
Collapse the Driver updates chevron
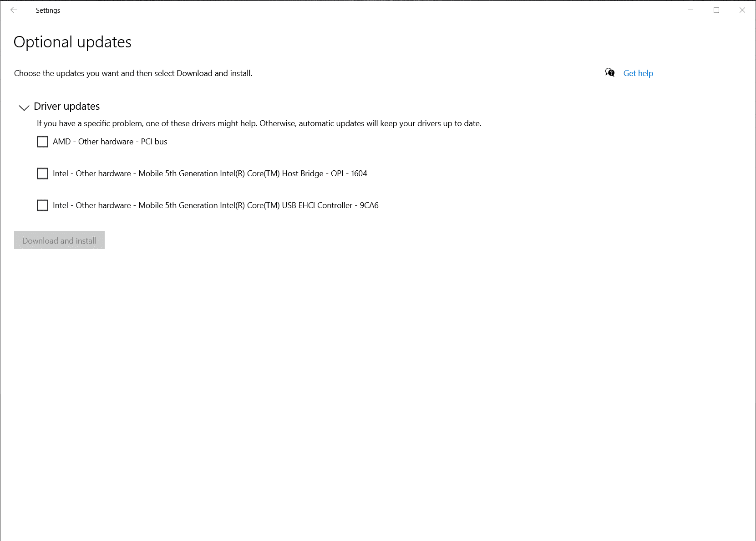coord(24,107)
